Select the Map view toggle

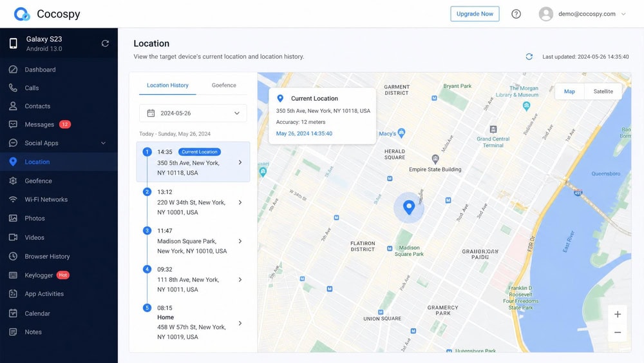click(569, 92)
